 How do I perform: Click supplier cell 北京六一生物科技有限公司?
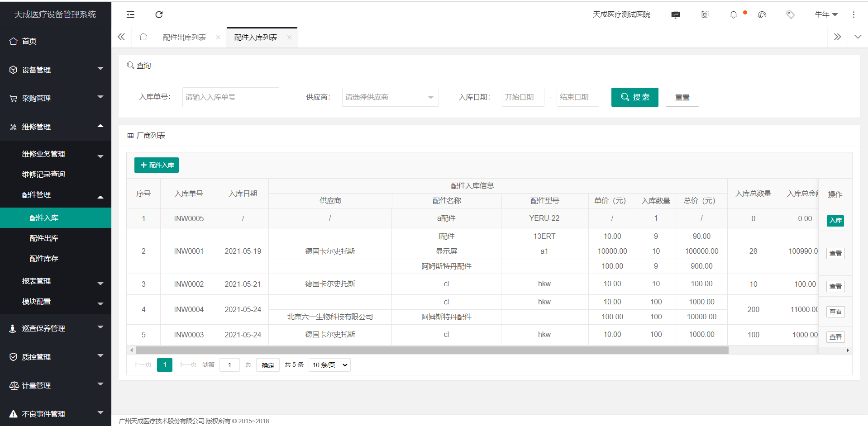pyautogui.click(x=330, y=317)
